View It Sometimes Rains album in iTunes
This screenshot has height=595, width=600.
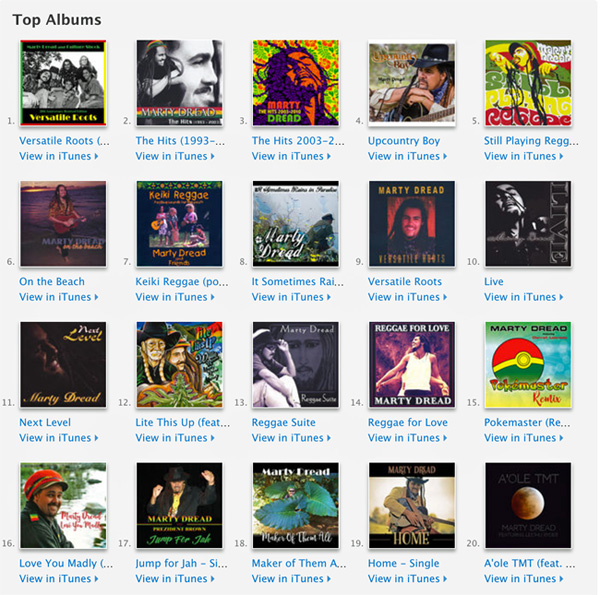pyautogui.click(x=291, y=297)
